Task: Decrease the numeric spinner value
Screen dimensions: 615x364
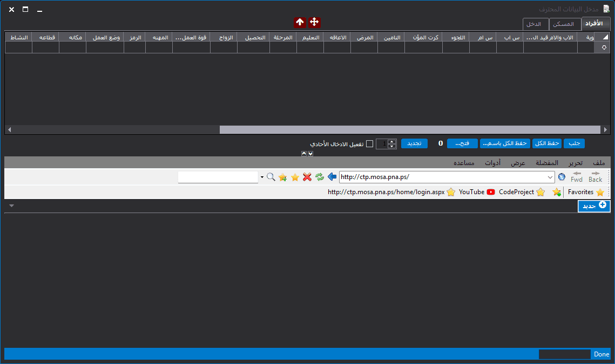Action: pos(391,146)
